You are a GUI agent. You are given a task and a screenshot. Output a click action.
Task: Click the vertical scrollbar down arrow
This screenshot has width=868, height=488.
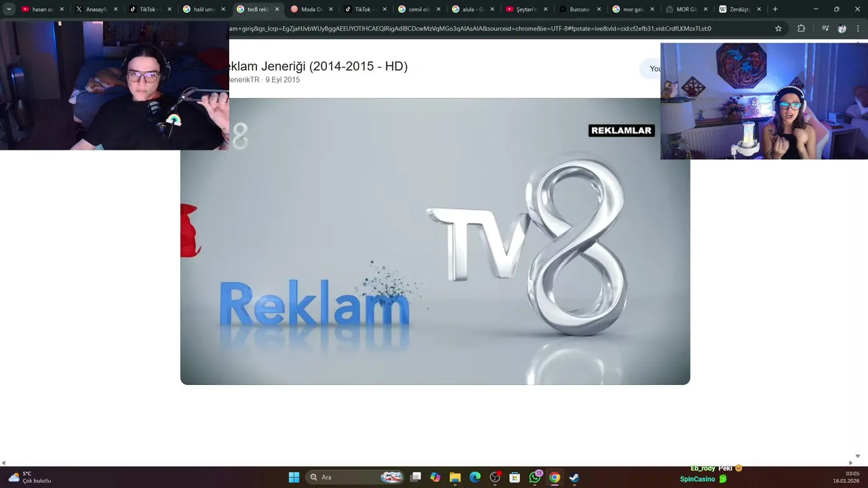(x=858, y=456)
